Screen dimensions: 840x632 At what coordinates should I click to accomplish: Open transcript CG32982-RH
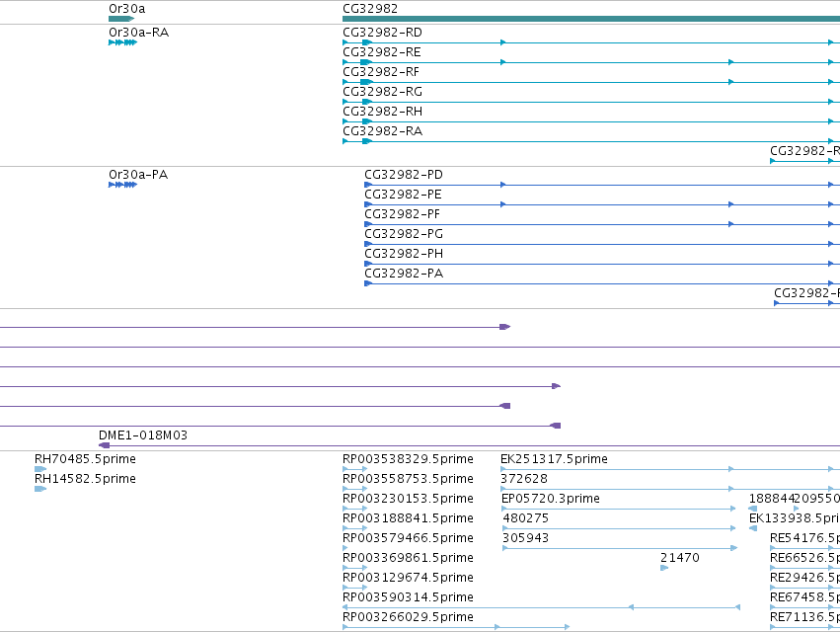[x=383, y=112]
